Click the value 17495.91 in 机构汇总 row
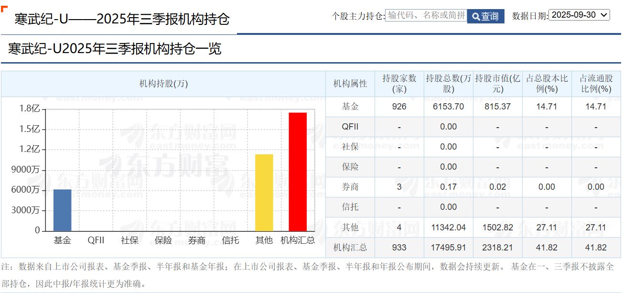 click(x=449, y=247)
